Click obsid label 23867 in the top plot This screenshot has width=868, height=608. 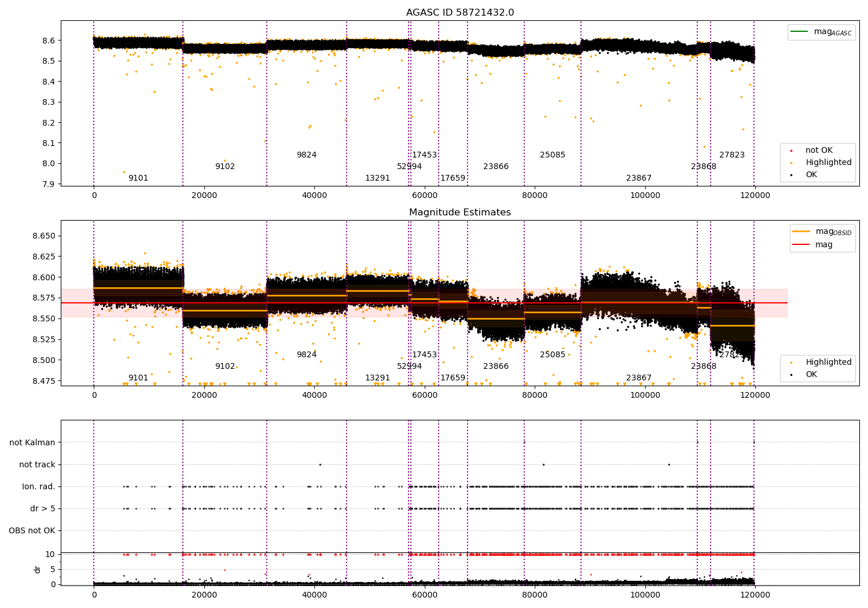[639, 178]
